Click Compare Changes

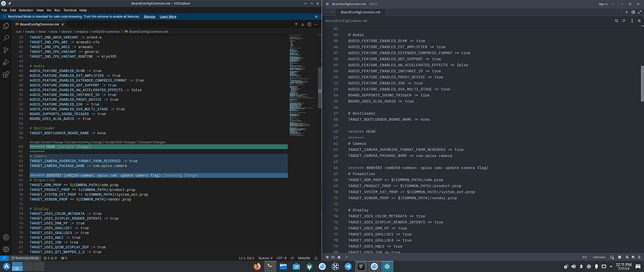pyautogui.click(x=152, y=142)
